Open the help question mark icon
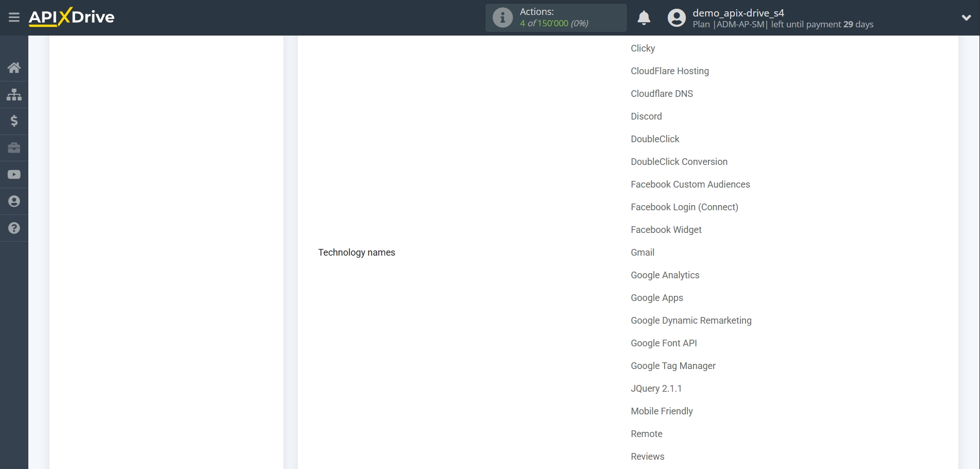Screen dimensions: 980x469 (x=14, y=228)
